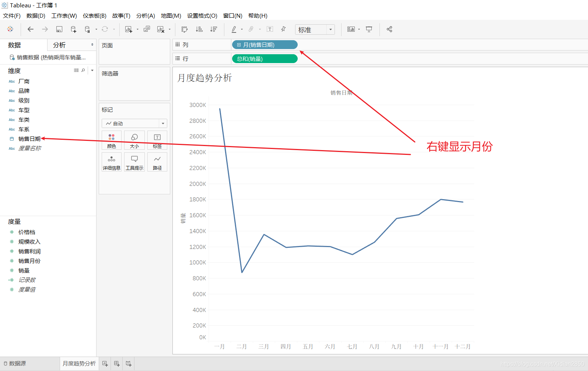Screen dimensions: 588x371
Task: Open the 分析 pane tab options arrow
Action: pyautogui.click(x=92, y=45)
